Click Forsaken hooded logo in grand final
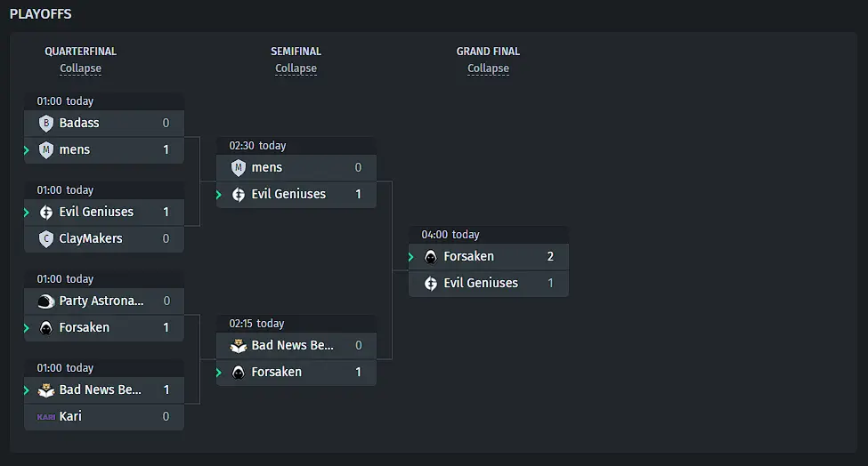Viewport: 868px width, 466px height. 431,256
